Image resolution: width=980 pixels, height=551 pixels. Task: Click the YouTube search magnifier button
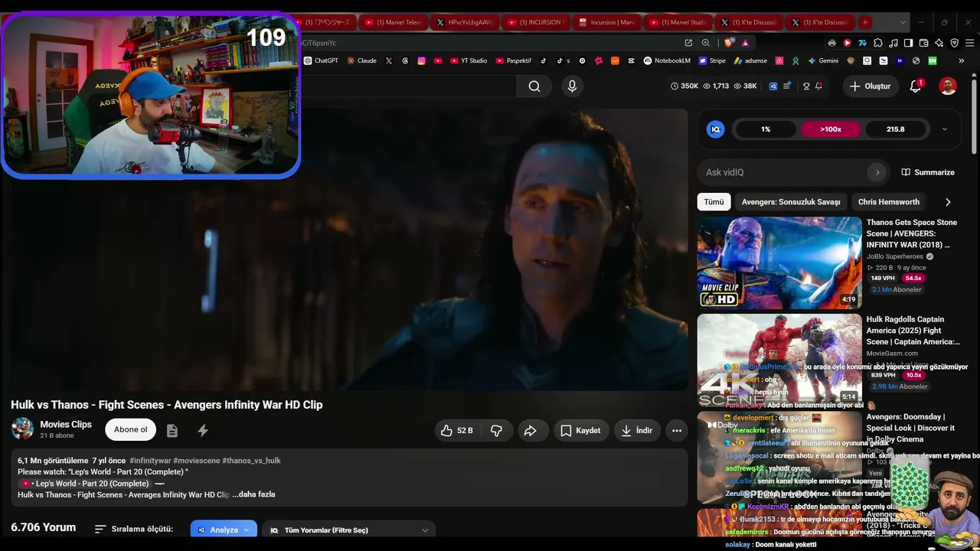click(x=534, y=86)
